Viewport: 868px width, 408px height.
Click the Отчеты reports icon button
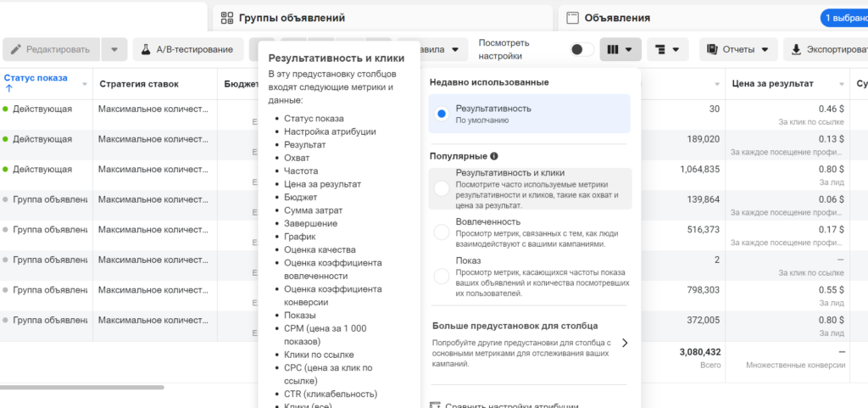point(738,49)
